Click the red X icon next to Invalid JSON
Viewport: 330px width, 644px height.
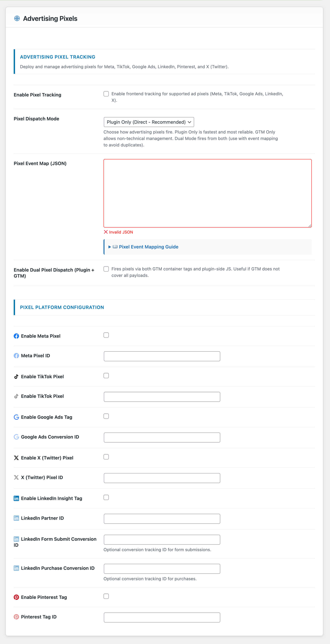(106, 232)
